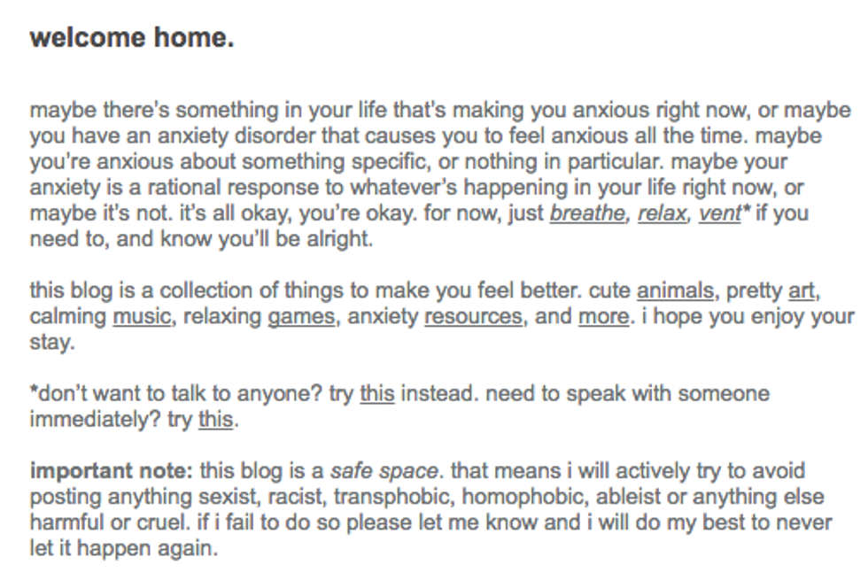The width and height of the screenshot is (868, 588).
Task: Click "this" link after "immediately? try"
Action: point(215,419)
